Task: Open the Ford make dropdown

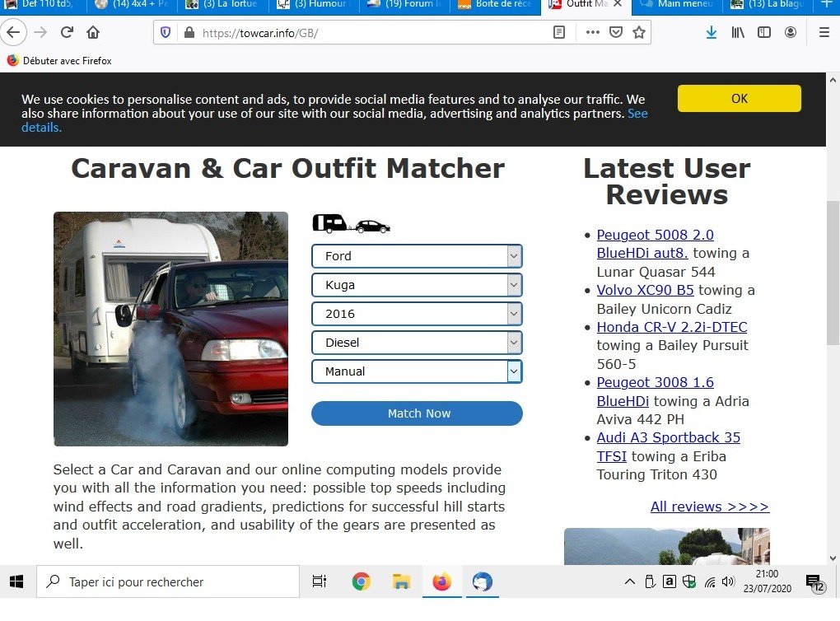Action: coord(417,256)
